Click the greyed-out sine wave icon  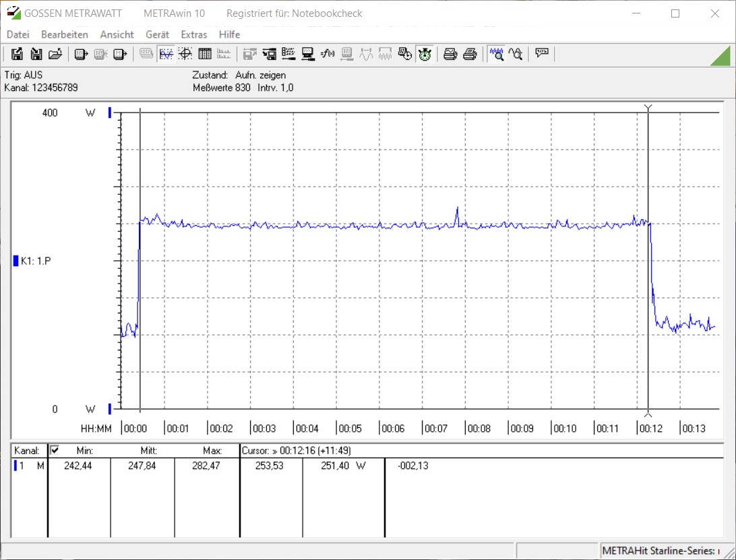pos(366,54)
